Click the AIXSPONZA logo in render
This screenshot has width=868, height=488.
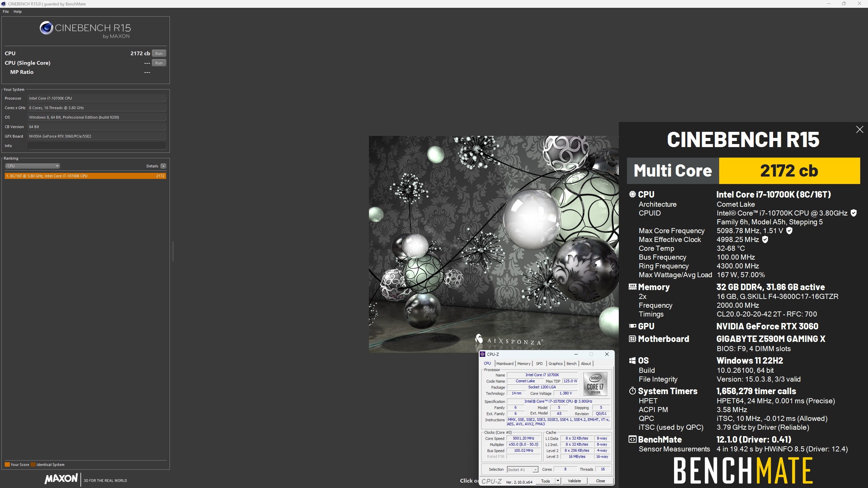coord(509,340)
